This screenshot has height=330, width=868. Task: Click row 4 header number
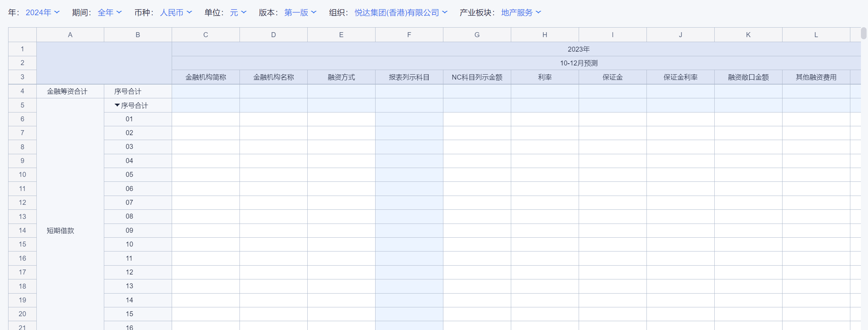click(x=22, y=91)
